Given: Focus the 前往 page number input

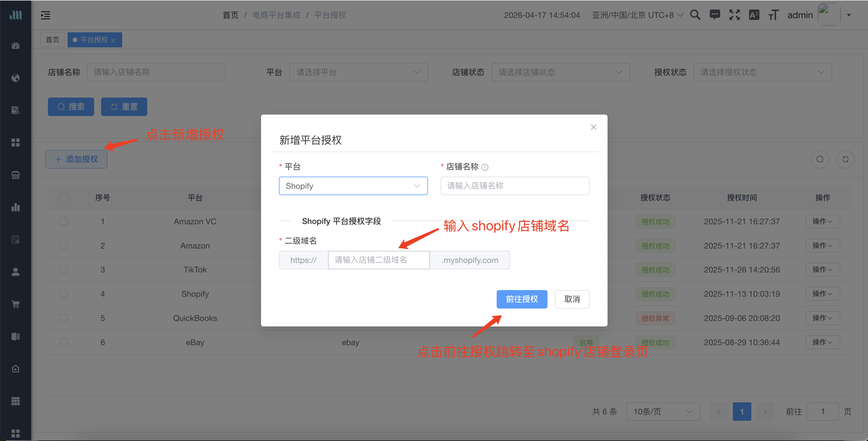Looking at the screenshot, I should [823, 411].
